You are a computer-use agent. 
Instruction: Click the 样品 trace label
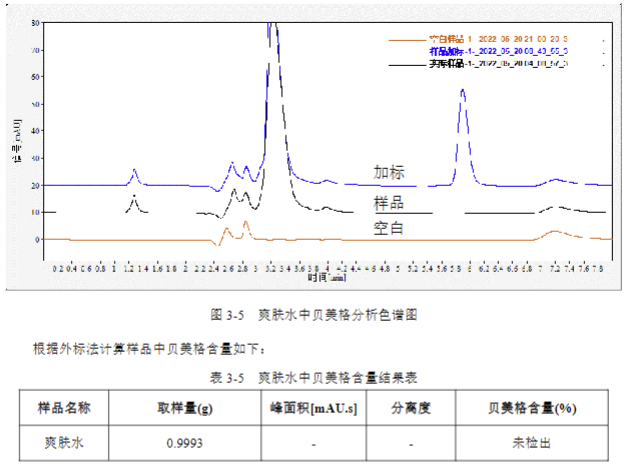(390, 203)
